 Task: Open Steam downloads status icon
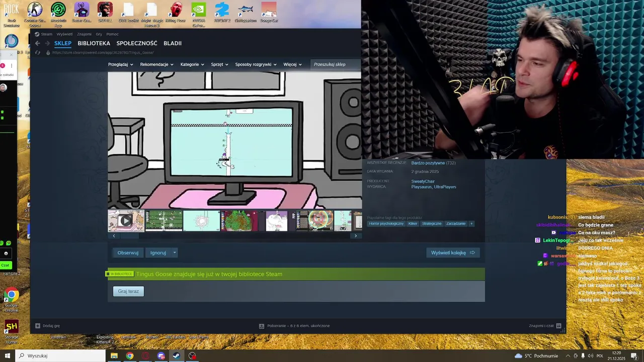pos(262,326)
